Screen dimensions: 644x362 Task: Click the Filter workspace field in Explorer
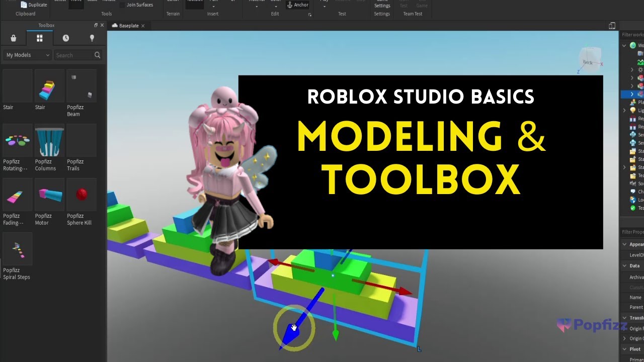(632, 35)
